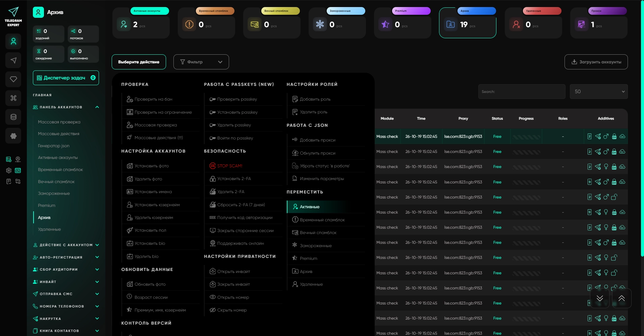Open the database sidebar icon
The width and height of the screenshot is (644, 336).
tap(13, 117)
